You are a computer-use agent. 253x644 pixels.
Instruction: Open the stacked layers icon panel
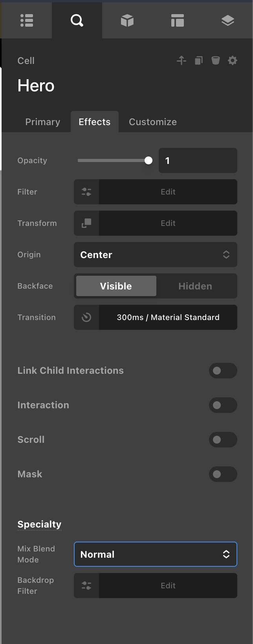[x=228, y=20]
